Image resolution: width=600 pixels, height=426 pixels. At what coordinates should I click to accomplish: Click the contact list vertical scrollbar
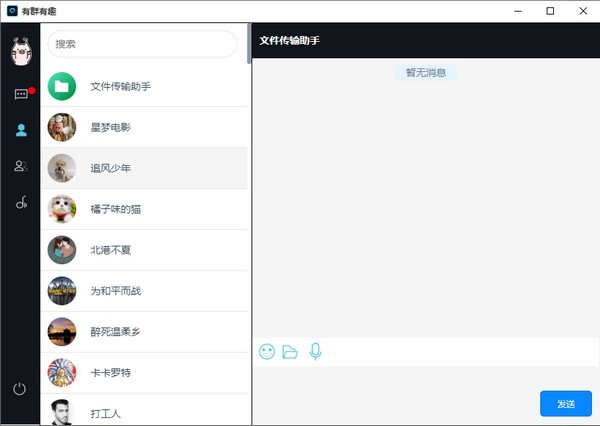pyautogui.click(x=249, y=45)
